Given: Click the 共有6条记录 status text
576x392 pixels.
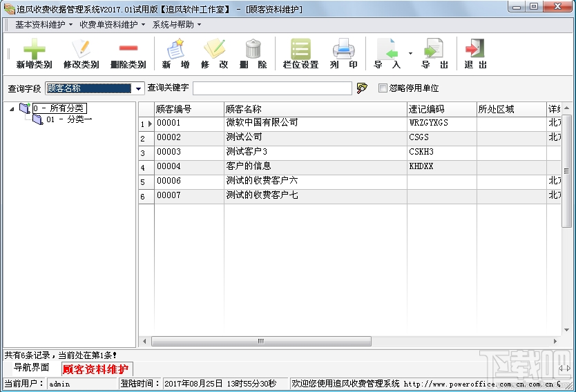Looking at the screenshot, I should tap(61, 355).
